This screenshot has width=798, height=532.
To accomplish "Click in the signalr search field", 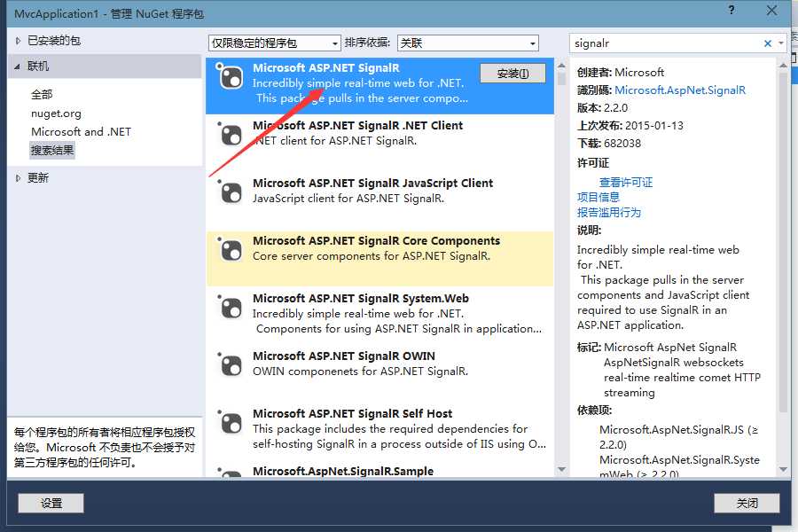I will (x=666, y=43).
